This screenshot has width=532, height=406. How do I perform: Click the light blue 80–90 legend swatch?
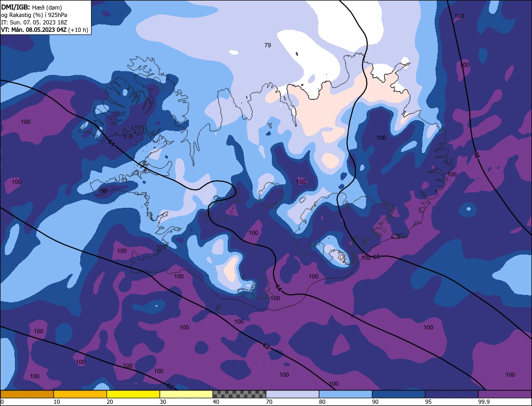click(x=346, y=394)
